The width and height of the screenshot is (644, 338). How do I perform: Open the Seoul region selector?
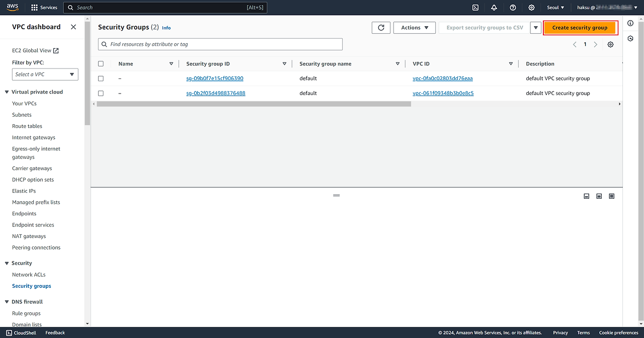coord(555,8)
